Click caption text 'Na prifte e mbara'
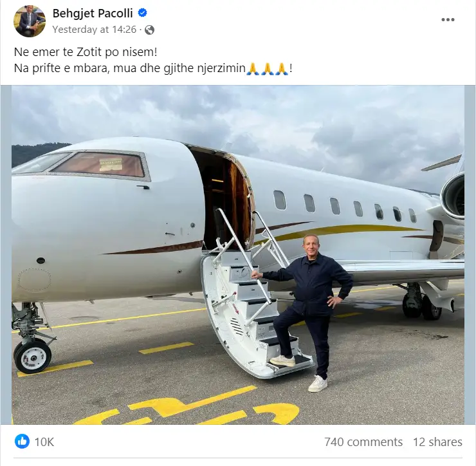This screenshot has width=476, height=466. tap(60, 68)
